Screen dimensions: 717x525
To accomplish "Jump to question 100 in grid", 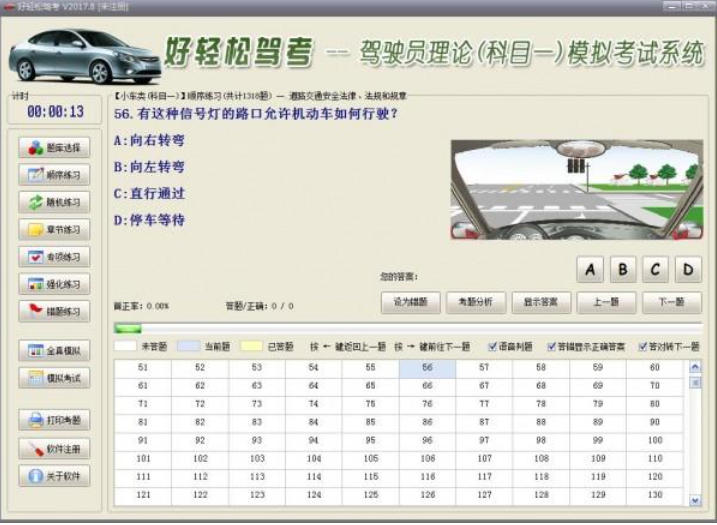I will (x=654, y=440).
